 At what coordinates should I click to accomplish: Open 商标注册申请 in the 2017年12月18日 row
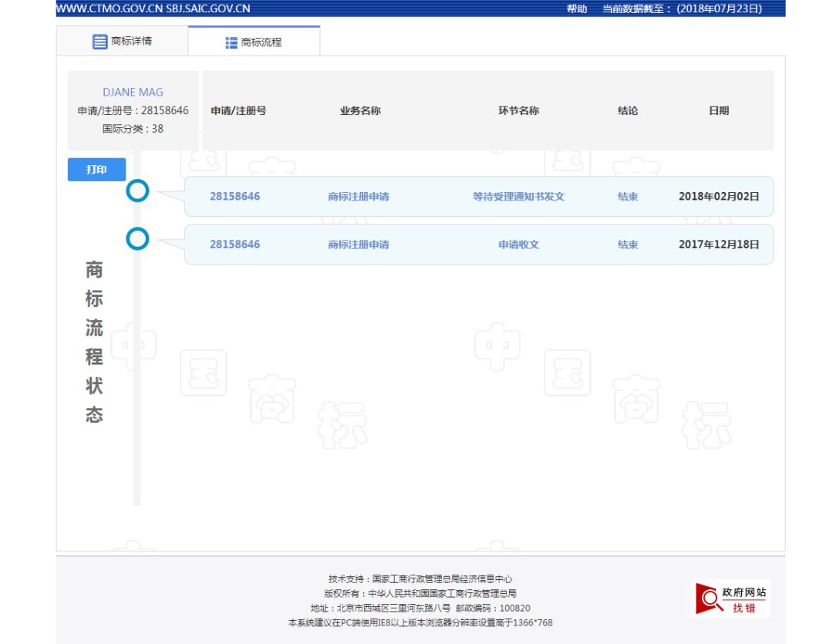click(359, 244)
